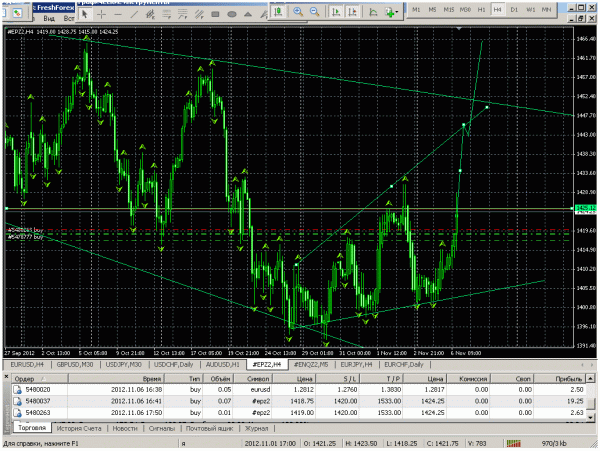The image size is (600, 451).
Task: Open the USDJPY,M30 chart tab
Action: tap(123, 365)
